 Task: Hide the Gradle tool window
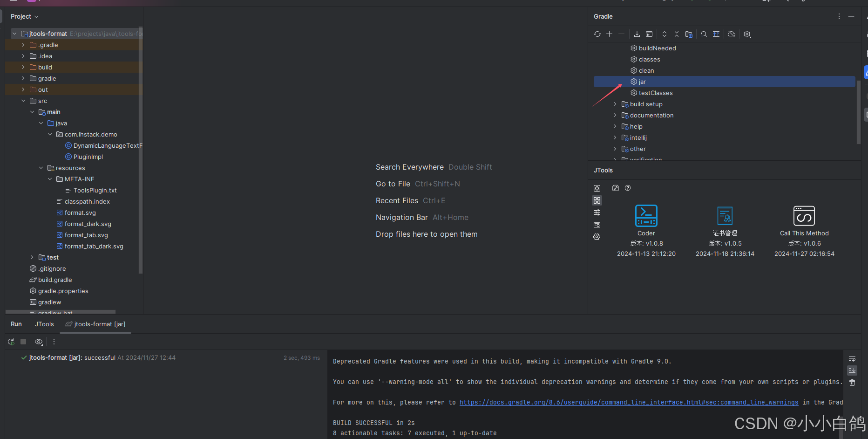point(851,16)
